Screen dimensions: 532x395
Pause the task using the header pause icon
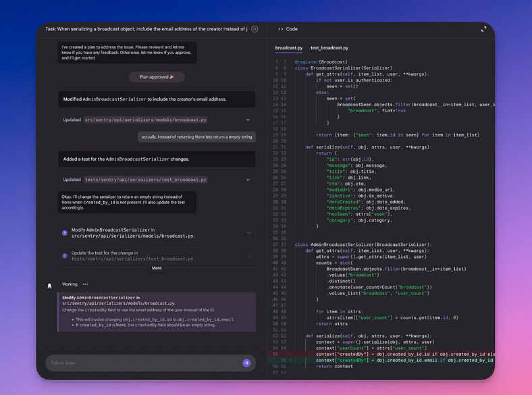255,29
